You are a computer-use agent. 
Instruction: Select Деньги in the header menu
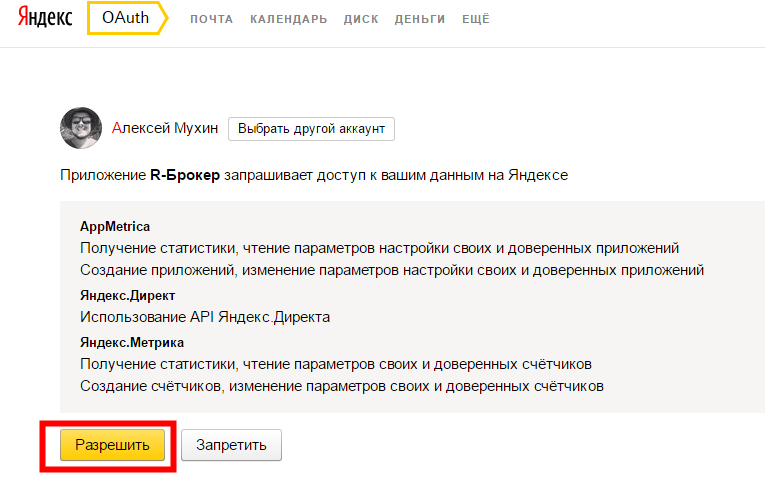coord(420,19)
